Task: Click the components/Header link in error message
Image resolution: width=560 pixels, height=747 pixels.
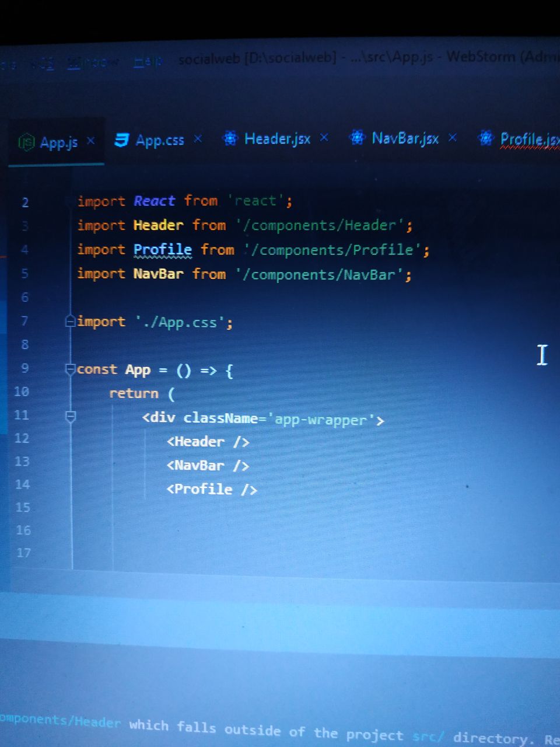Action: (60, 720)
